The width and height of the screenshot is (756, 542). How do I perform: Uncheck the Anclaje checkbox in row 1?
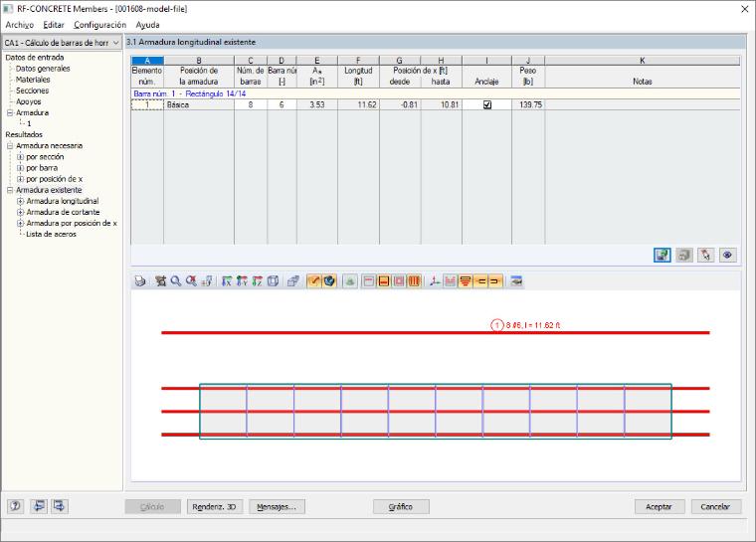point(487,104)
